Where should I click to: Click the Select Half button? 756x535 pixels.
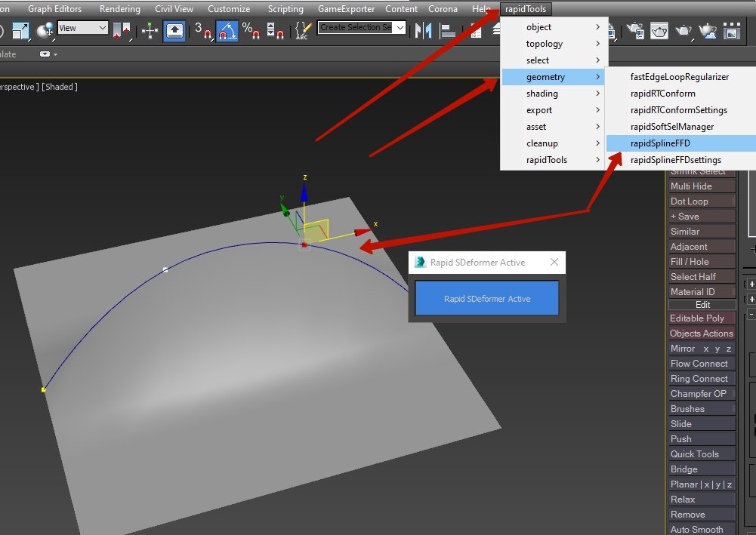click(702, 276)
